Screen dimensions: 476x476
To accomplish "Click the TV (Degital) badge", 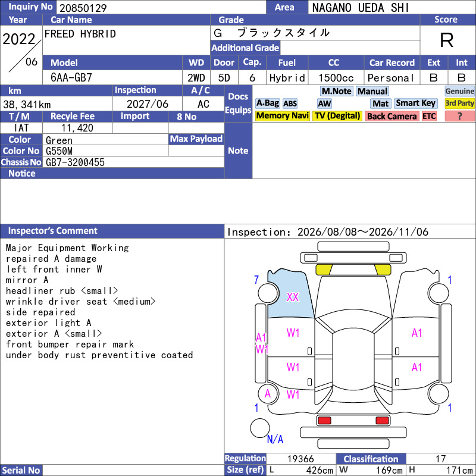I will 337,116.
